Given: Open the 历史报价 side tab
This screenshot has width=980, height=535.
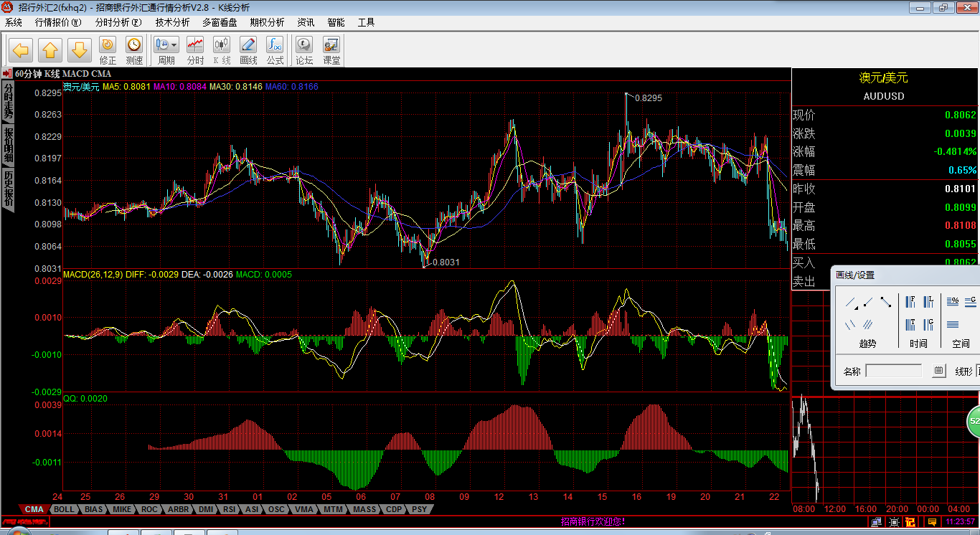Looking at the screenshot, I should 8,189.
